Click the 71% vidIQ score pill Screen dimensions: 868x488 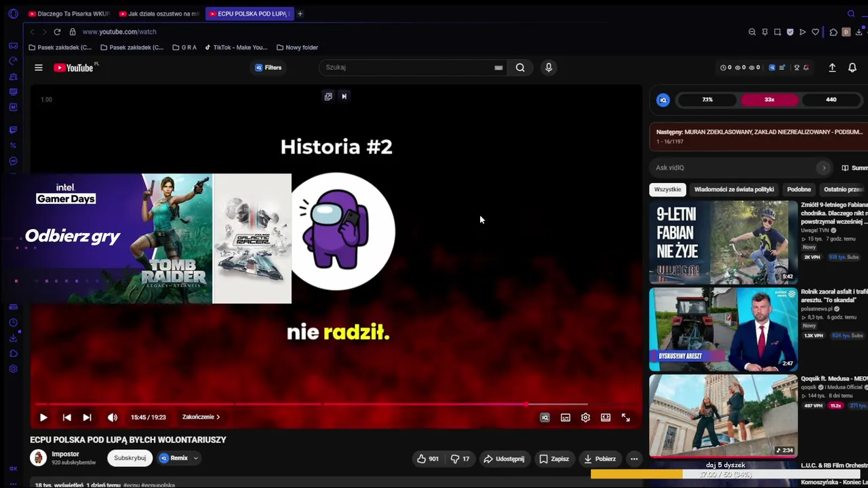point(707,100)
